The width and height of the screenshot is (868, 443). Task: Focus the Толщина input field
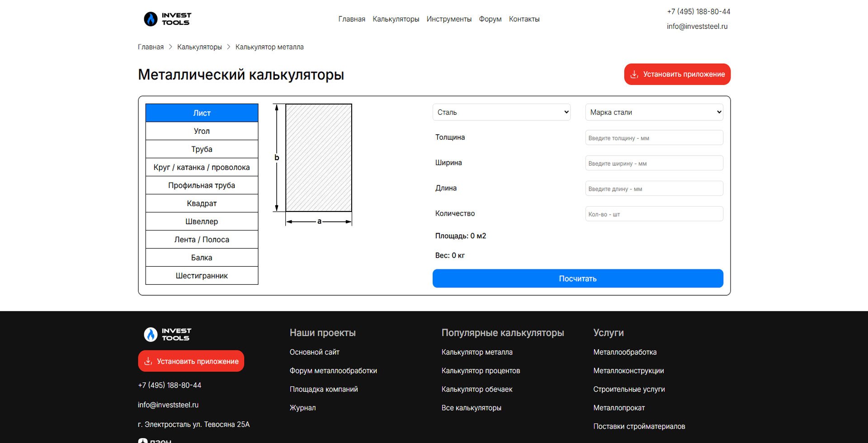click(x=654, y=138)
